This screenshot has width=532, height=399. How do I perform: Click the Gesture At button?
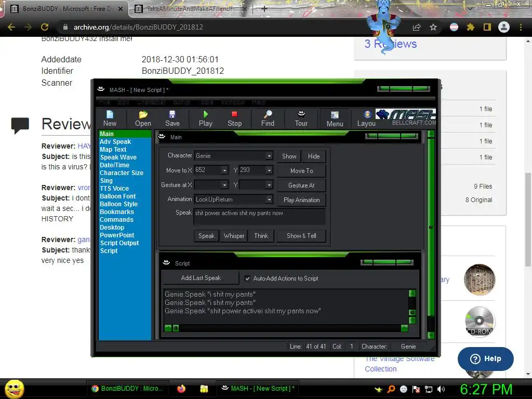coord(302,185)
